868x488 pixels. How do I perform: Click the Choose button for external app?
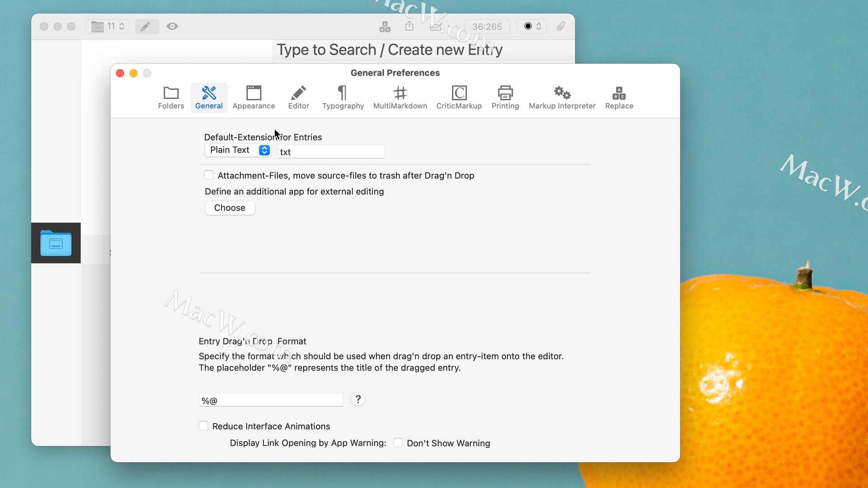pyautogui.click(x=230, y=208)
